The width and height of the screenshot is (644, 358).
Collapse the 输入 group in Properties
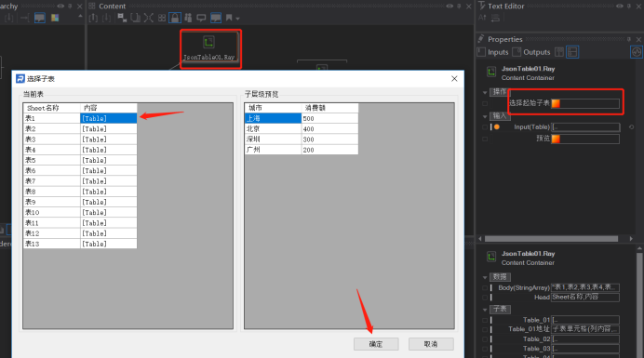(x=485, y=116)
